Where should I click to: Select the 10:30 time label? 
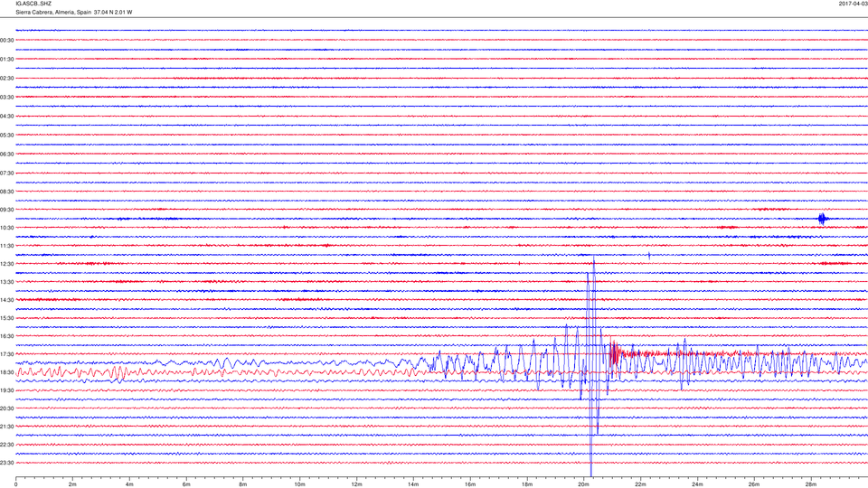(6, 228)
